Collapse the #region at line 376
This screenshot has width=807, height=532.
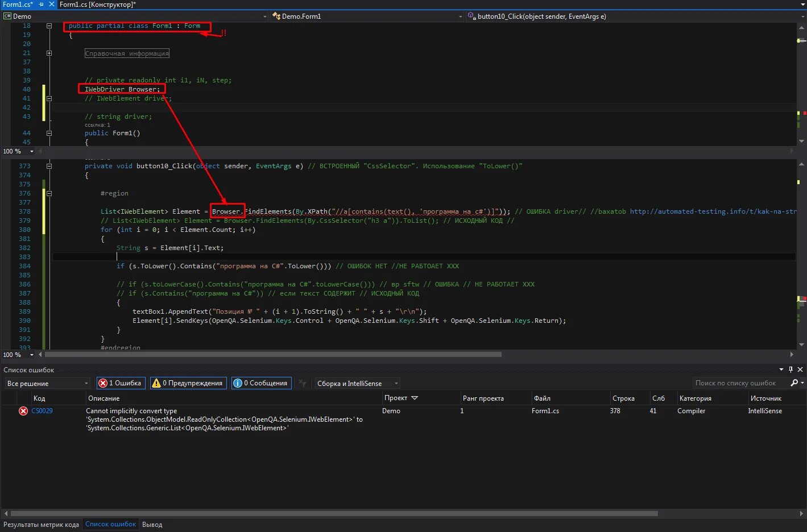point(49,193)
